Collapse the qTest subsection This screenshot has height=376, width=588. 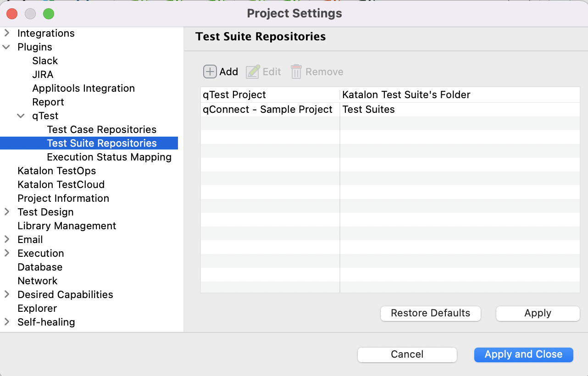pos(21,116)
